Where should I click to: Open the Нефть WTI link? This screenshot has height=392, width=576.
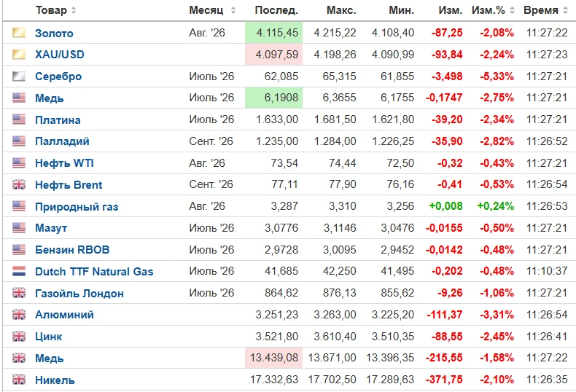[64, 163]
